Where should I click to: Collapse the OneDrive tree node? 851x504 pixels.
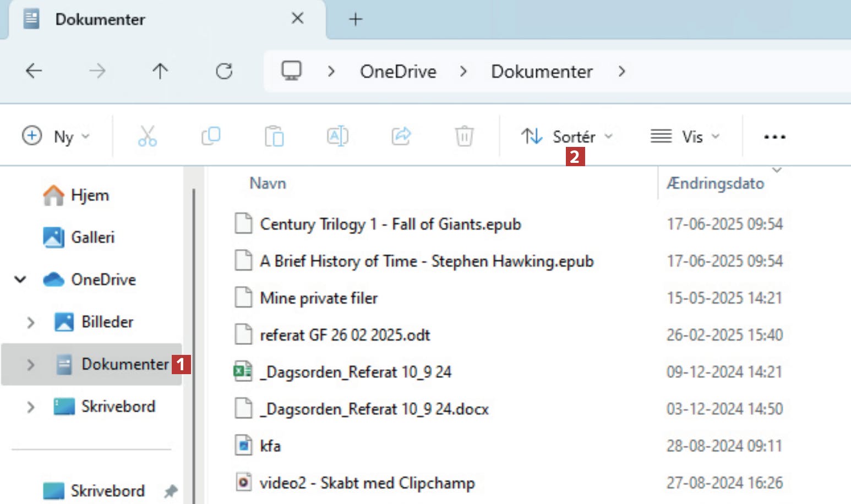coord(20,280)
